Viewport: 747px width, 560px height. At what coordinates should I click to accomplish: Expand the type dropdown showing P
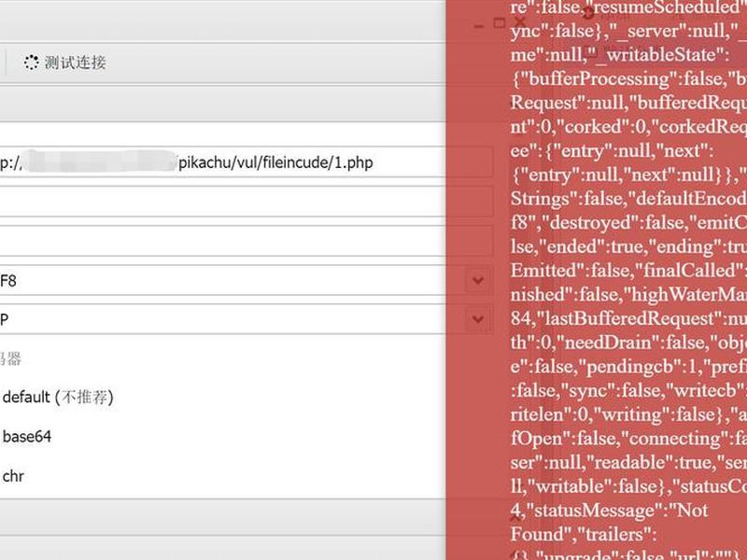[x=478, y=319]
